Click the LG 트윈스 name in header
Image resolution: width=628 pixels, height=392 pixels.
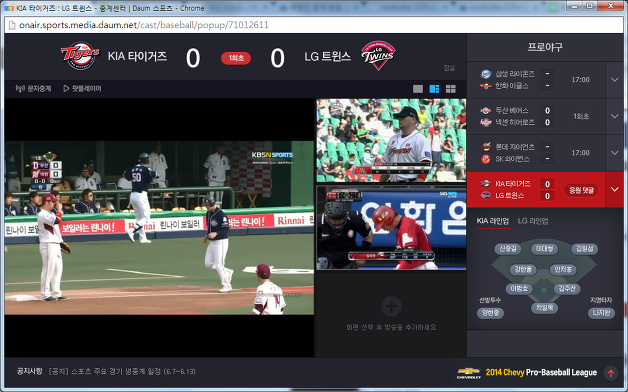(x=328, y=56)
